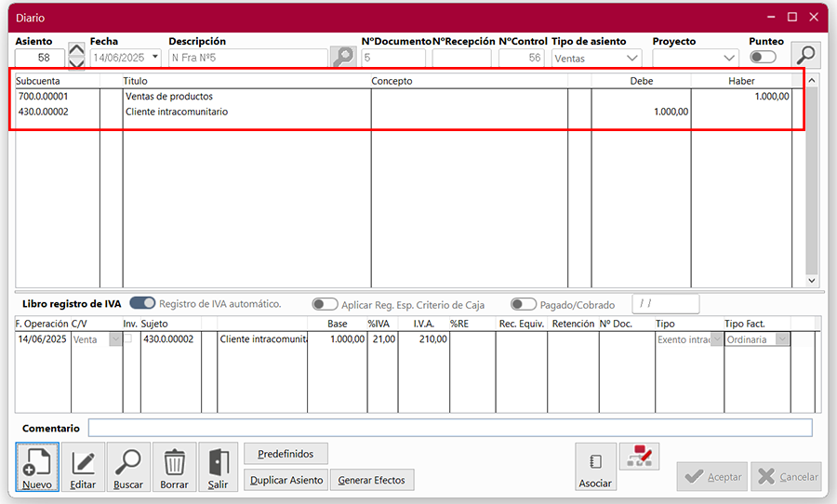Disable Registro de IVA automático toggle
Screen dimensions: 837x504
[x=142, y=304]
